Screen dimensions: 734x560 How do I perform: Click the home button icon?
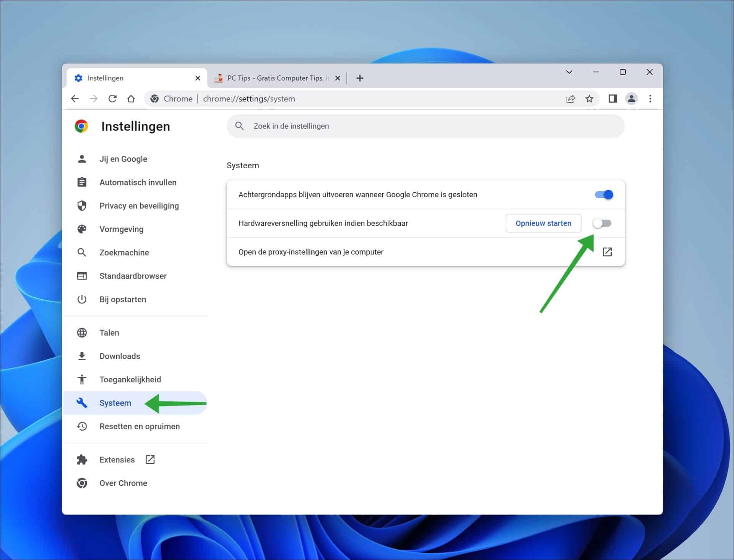131,99
